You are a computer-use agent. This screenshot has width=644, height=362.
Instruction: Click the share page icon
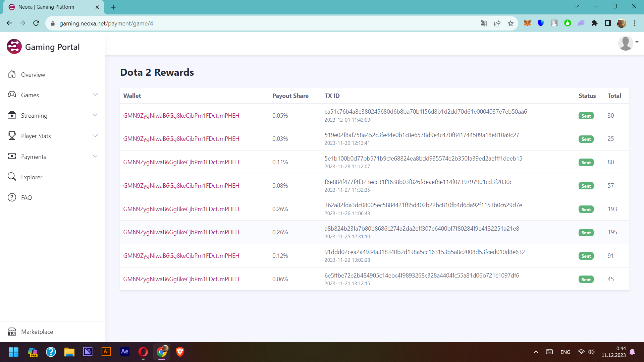[x=497, y=23]
